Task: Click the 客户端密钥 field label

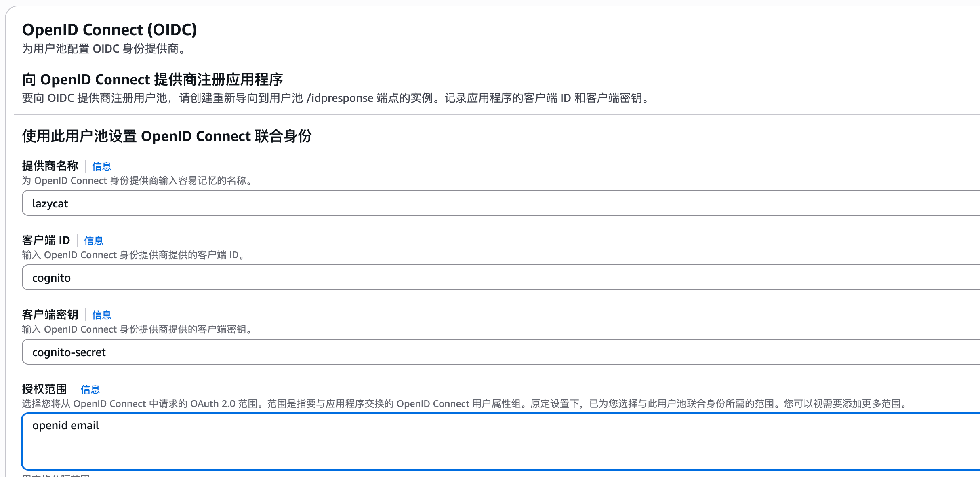Action: (x=50, y=314)
